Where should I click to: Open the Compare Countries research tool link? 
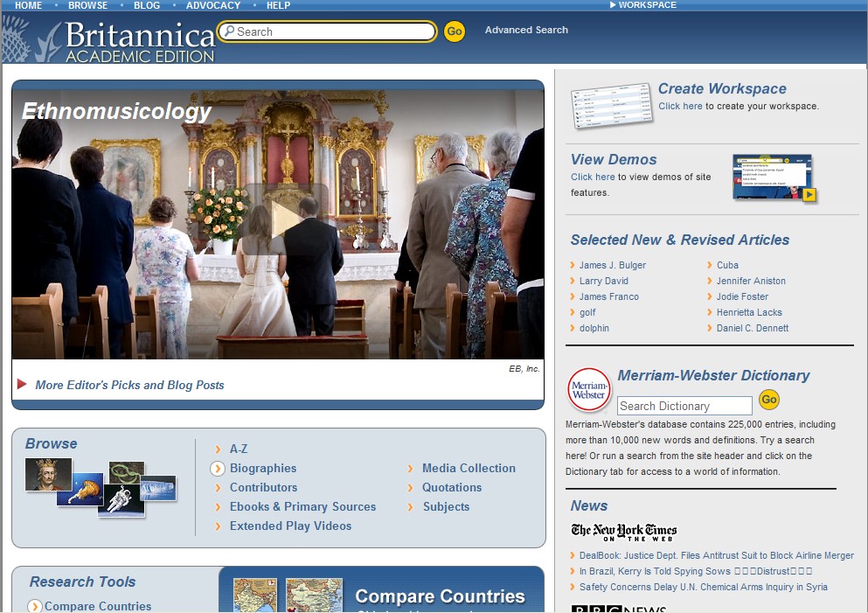tap(98, 606)
